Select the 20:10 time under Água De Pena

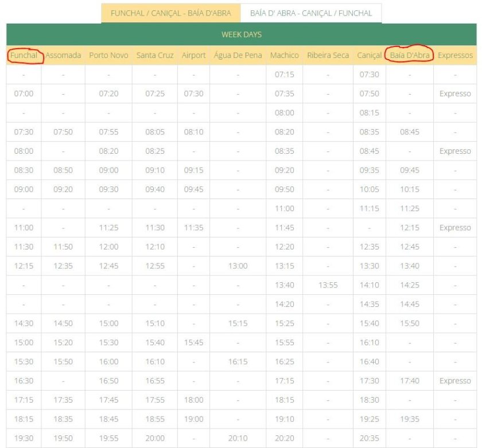[238, 438]
